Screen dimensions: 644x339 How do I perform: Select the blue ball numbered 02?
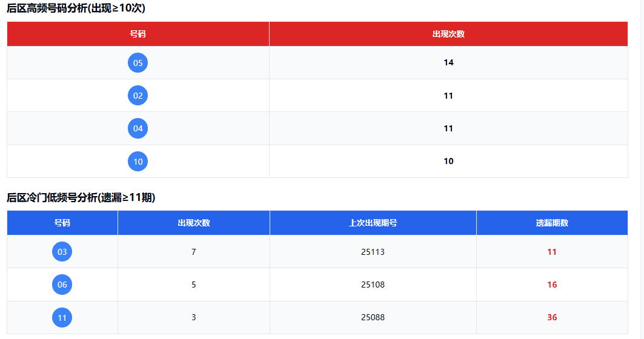[138, 96]
